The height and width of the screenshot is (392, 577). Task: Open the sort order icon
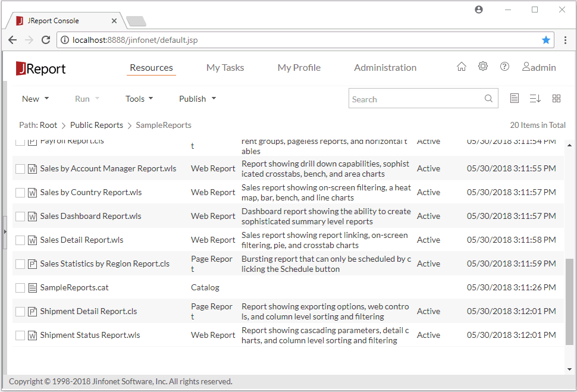tap(535, 98)
